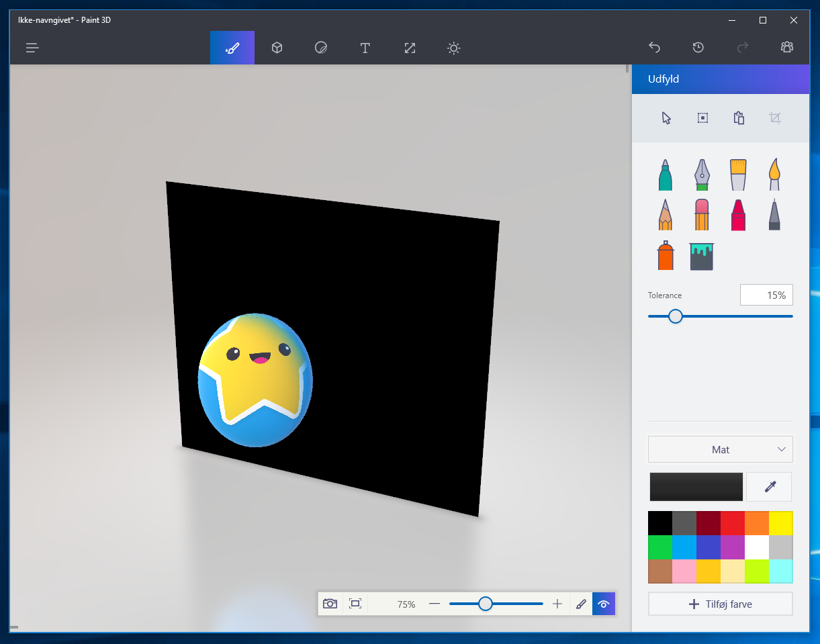Screen dimensions: 820x644
Task: Select the Marker tool
Action: pos(666,175)
